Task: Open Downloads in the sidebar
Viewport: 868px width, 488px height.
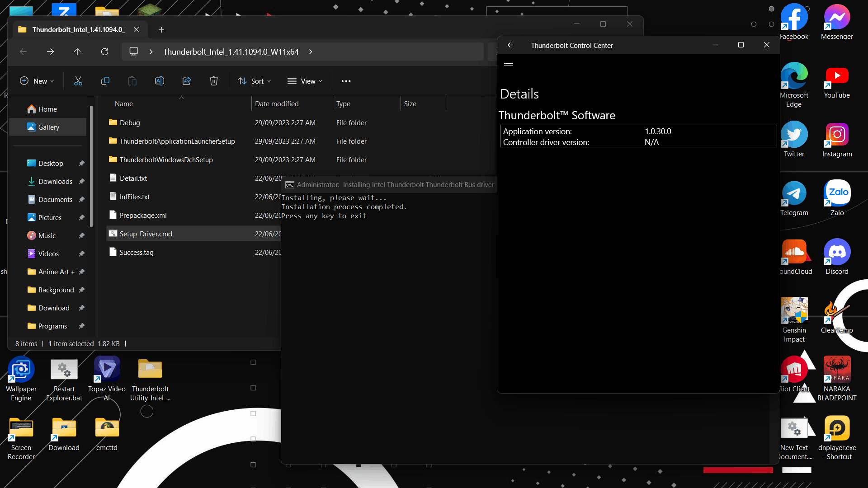Action: click(55, 182)
